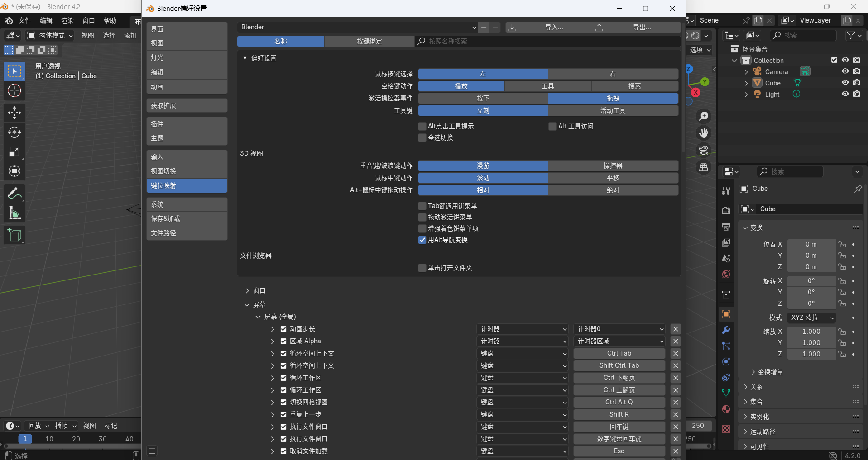This screenshot has width=868, height=460.
Task: Select the Transform tool in left toolbar
Action: click(14, 171)
